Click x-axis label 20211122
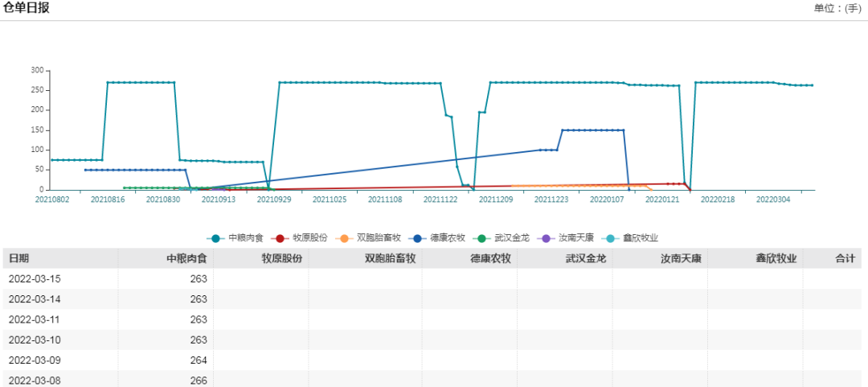This screenshot has width=868, height=387. pyautogui.click(x=440, y=199)
